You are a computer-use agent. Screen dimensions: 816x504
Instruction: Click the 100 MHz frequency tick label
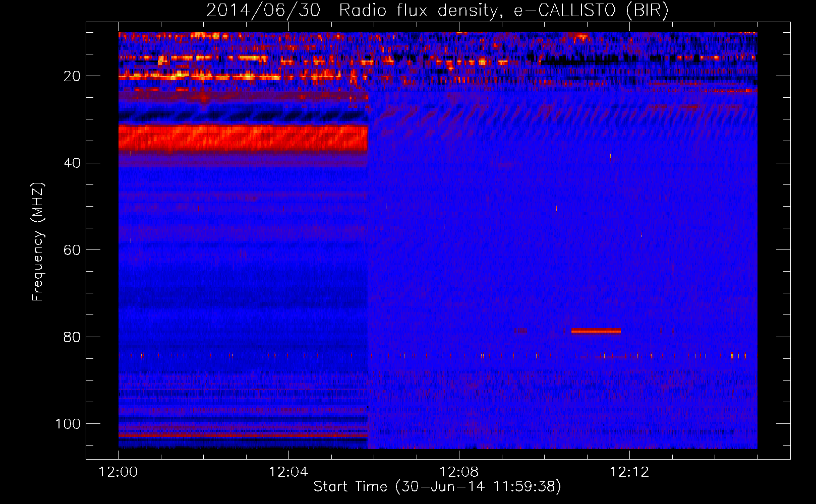(68, 424)
